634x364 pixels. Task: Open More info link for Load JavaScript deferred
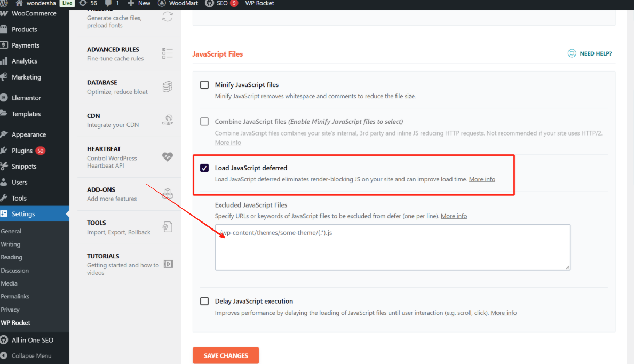(482, 179)
